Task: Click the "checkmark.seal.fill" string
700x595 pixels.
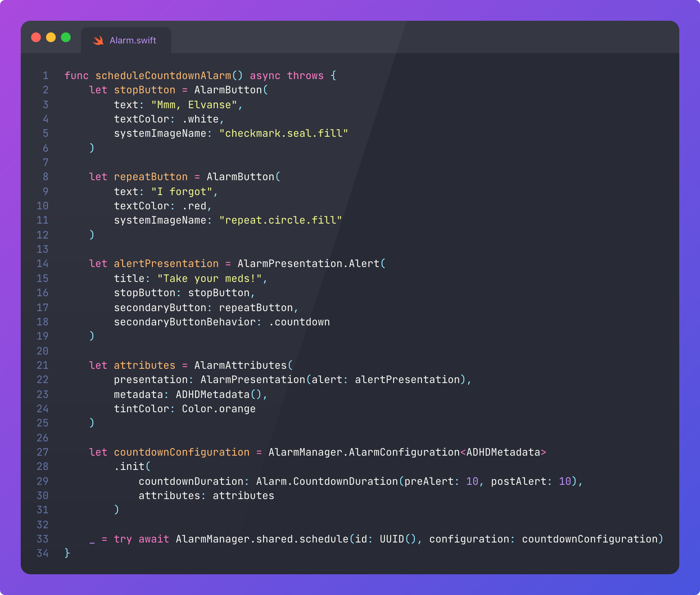Action: pyautogui.click(x=283, y=134)
